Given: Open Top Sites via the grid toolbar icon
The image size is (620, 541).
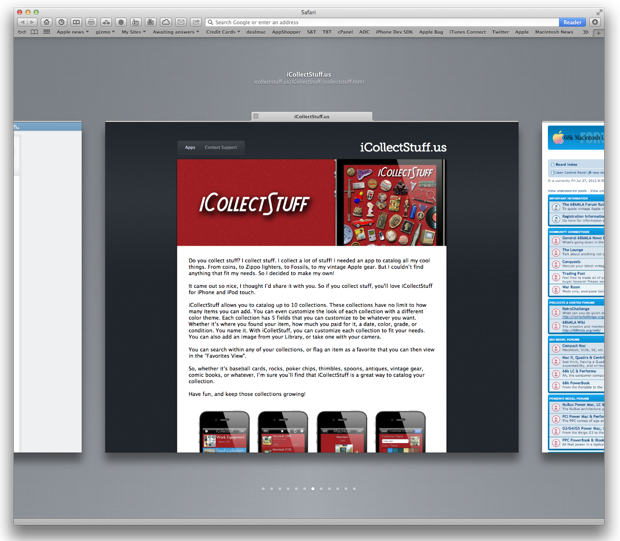Looking at the screenshot, I should (x=106, y=22).
